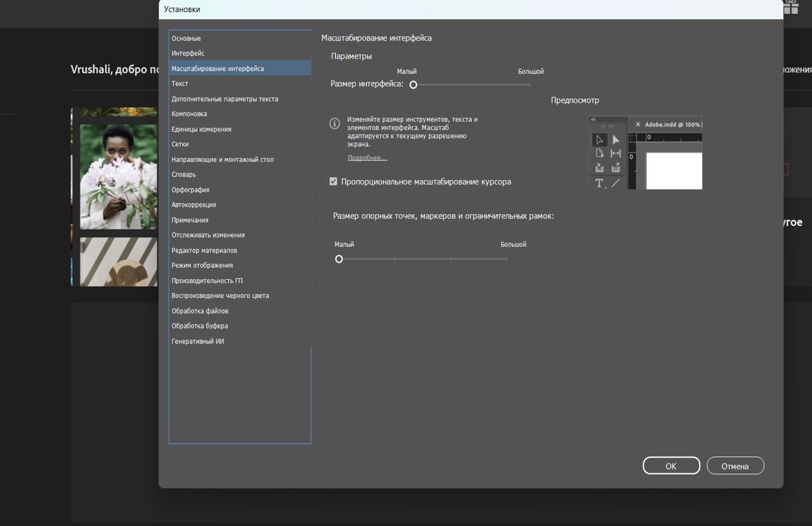
Task: Click the Параметры group label
Action: [x=351, y=56]
